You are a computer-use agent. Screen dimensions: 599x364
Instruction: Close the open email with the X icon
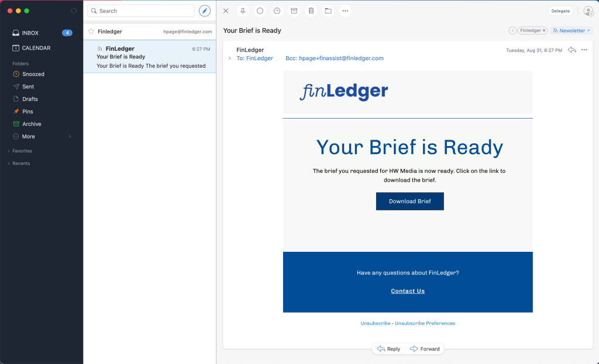point(226,11)
